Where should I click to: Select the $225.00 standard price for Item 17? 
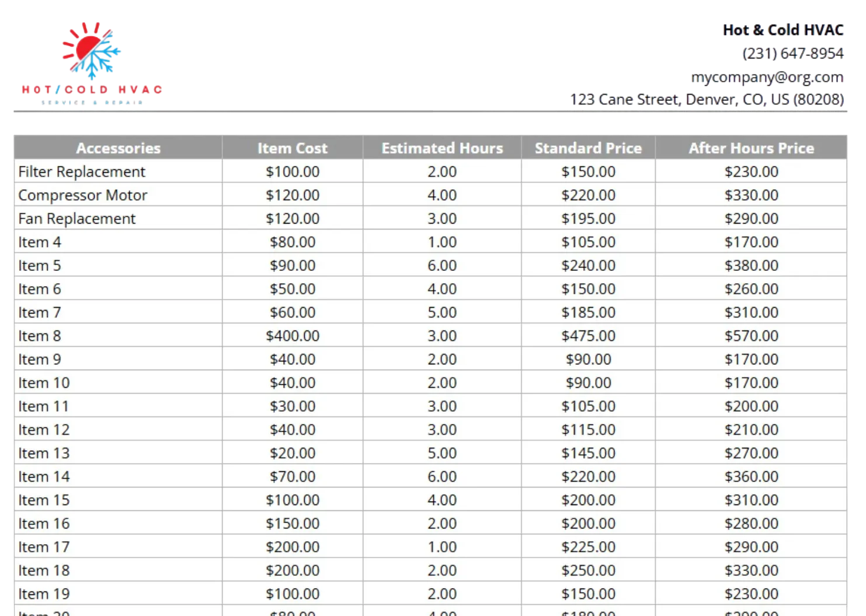[588, 547]
